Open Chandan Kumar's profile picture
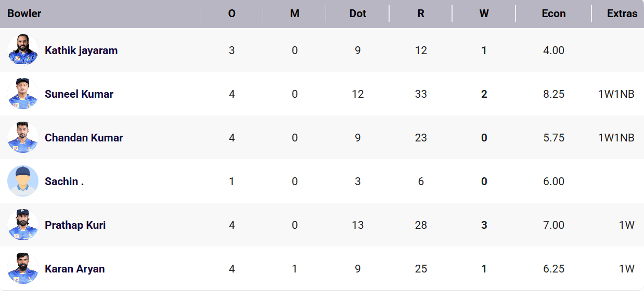 point(23,138)
